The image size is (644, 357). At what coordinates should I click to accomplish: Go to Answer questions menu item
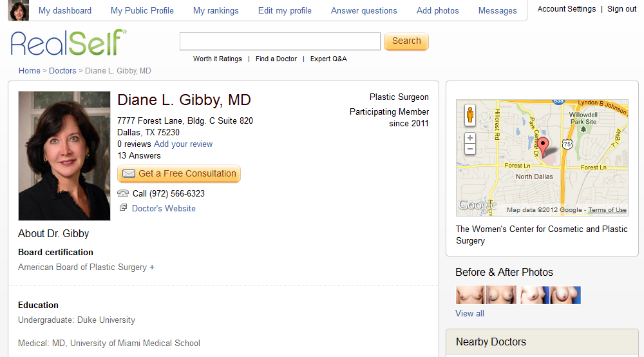click(x=364, y=11)
